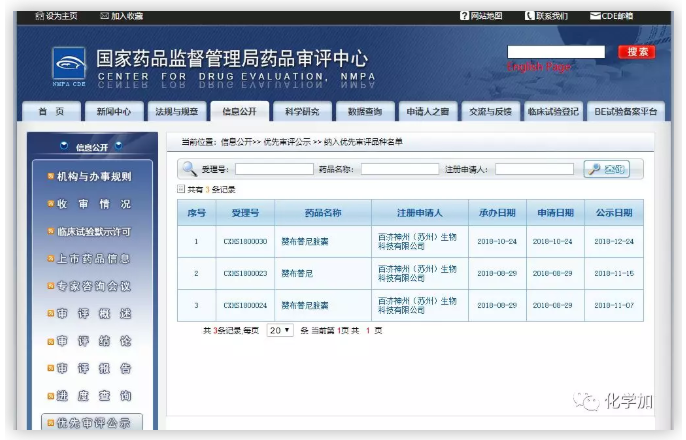Click the 受理号 input field

click(x=273, y=170)
